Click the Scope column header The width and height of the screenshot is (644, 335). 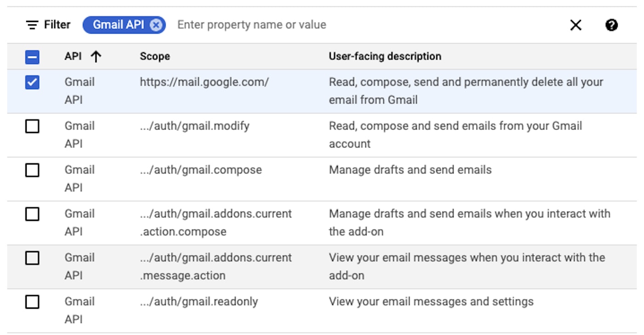(155, 57)
